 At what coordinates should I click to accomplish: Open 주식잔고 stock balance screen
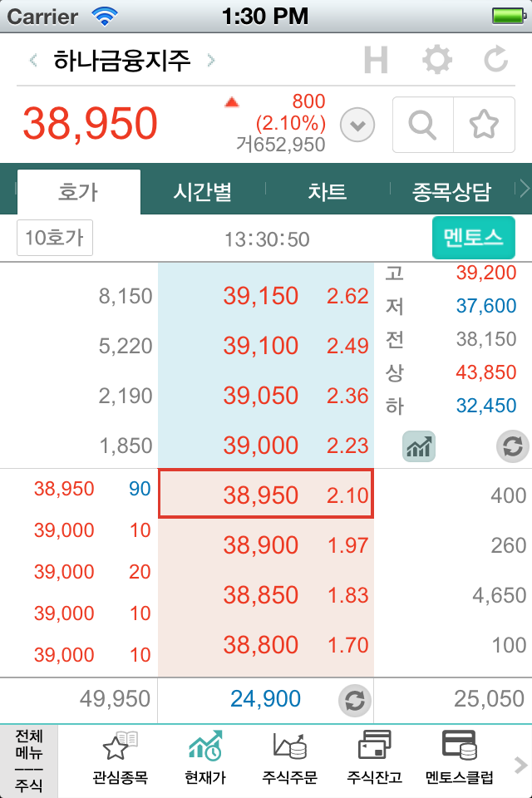coord(374,760)
